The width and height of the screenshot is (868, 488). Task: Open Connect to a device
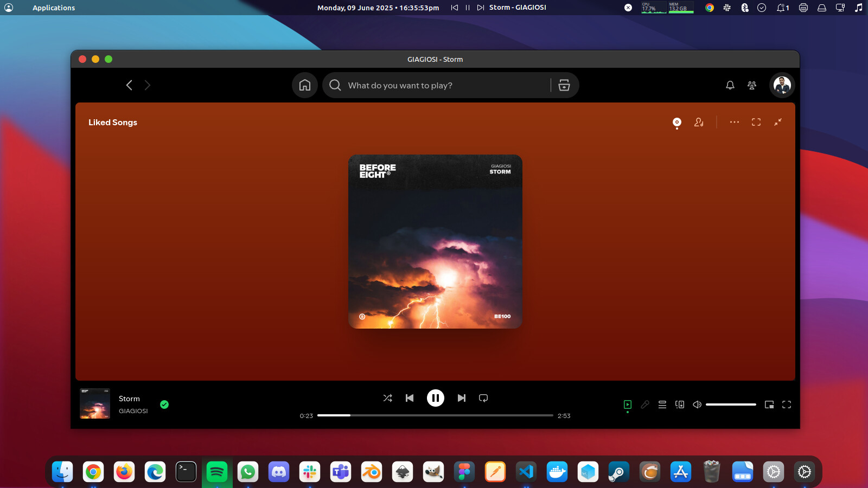[680, 404]
